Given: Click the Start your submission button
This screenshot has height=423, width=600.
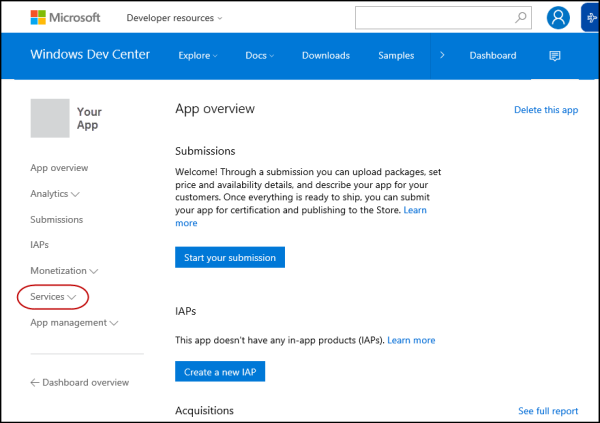Looking at the screenshot, I should pyautogui.click(x=230, y=257).
